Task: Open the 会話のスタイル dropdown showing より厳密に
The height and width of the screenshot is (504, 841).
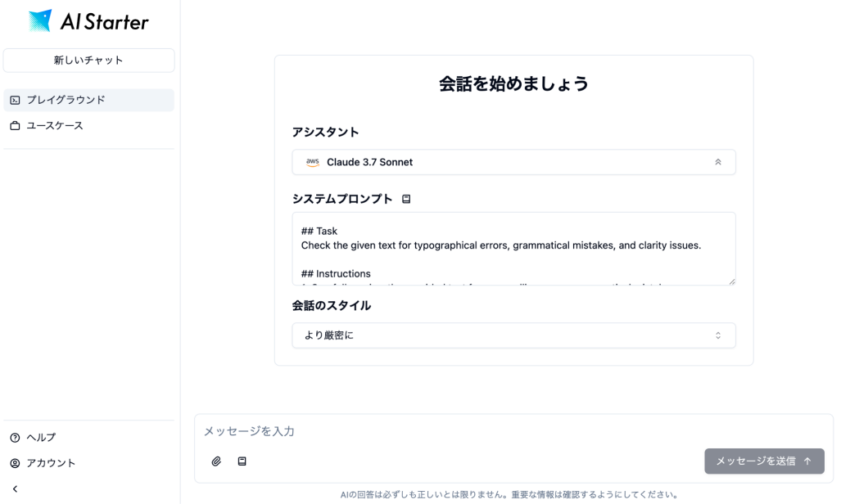Action: click(513, 335)
